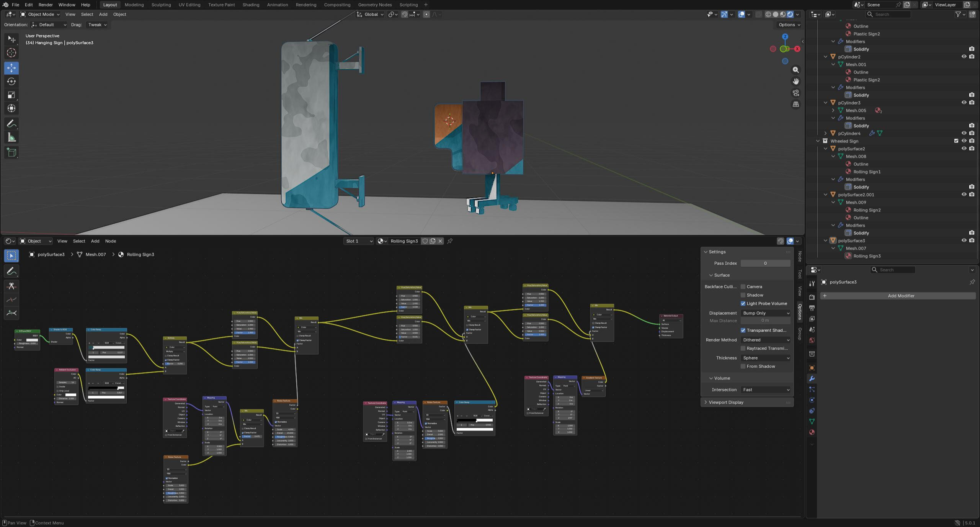The width and height of the screenshot is (980, 527).
Task: Open the Displacement Bump Only dropdown
Action: [x=766, y=313]
